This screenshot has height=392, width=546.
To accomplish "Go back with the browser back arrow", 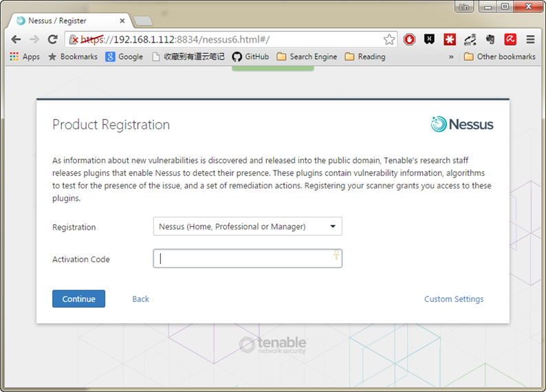I will pyautogui.click(x=16, y=40).
